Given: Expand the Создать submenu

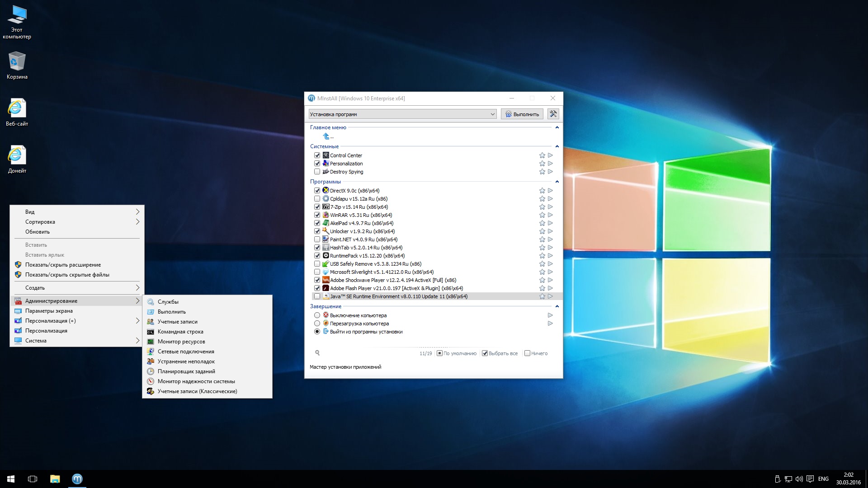Looking at the screenshot, I should [x=77, y=288].
